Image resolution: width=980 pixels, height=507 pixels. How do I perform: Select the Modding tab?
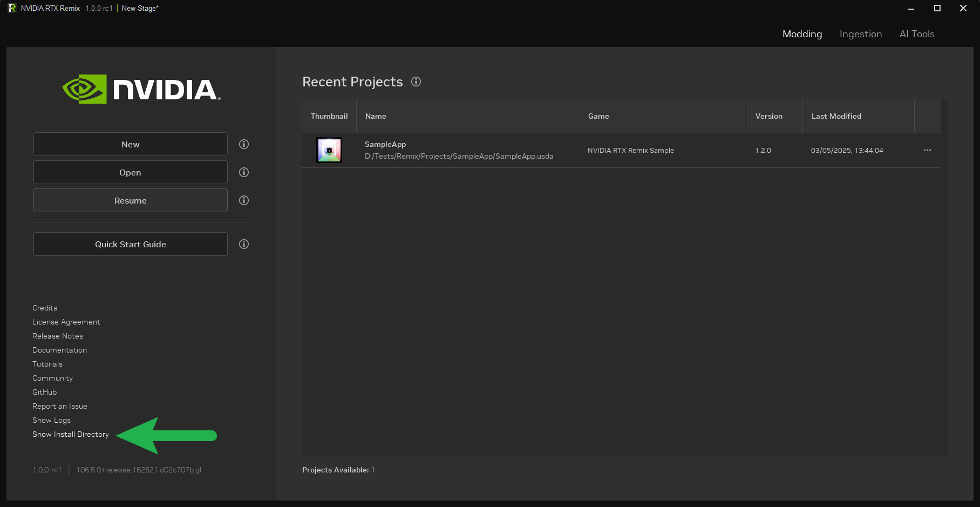pyautogui.click(x=802, y=34)
